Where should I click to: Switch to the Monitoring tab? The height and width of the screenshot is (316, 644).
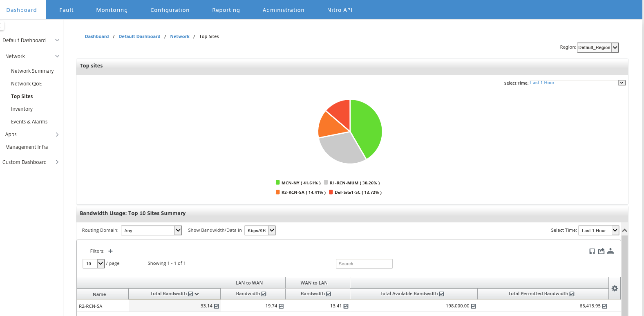[112, 10]
